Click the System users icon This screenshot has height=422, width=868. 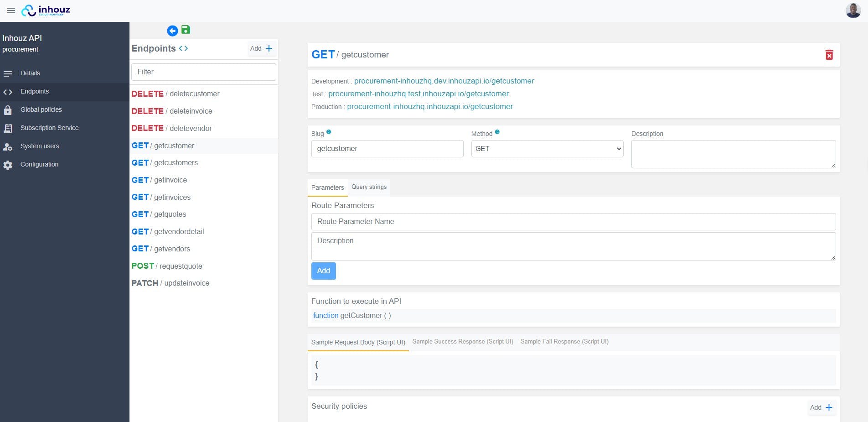(x=8, y=147)
